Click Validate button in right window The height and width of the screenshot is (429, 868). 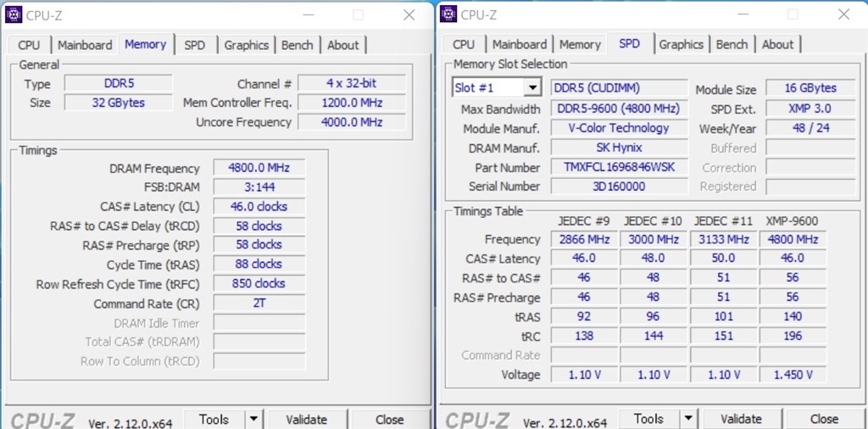coord(741,419)
